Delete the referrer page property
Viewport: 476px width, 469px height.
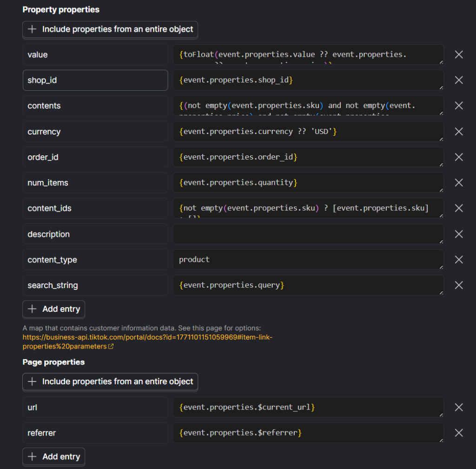[x=458, y=433]
